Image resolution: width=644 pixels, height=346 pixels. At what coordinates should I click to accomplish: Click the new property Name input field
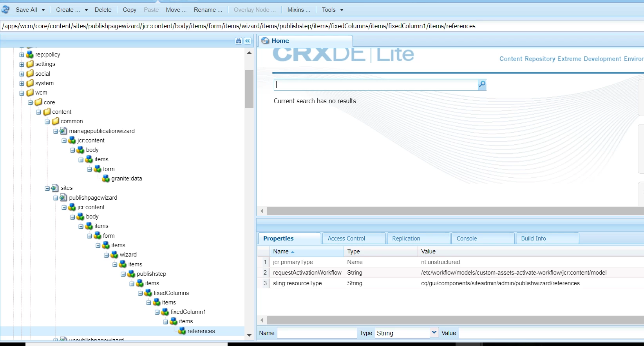point(317,333)
